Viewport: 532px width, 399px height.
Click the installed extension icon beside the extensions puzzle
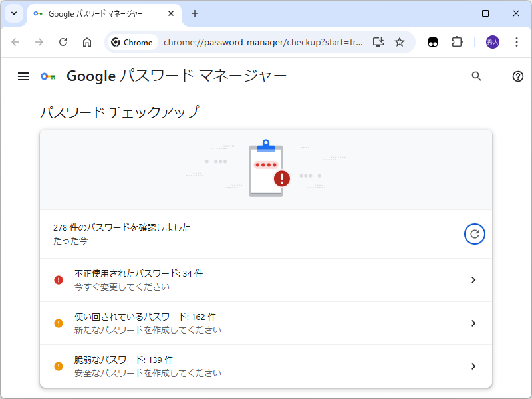(x=432, y=41)
